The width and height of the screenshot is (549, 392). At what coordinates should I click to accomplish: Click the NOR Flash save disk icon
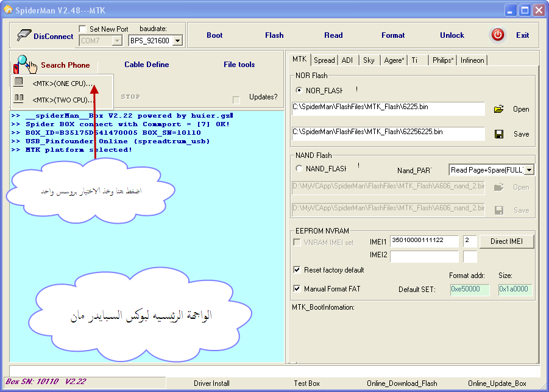498,134
